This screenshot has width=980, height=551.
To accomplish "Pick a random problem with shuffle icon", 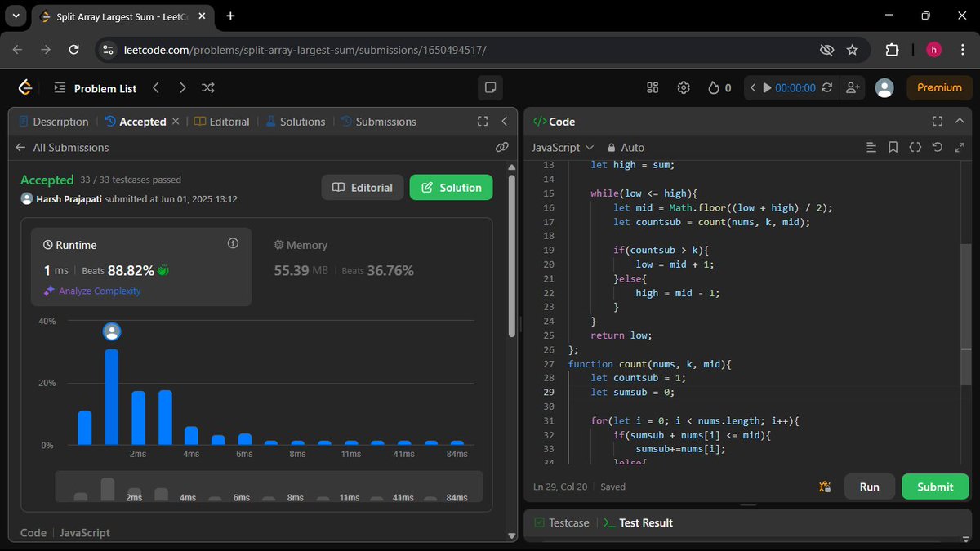I will click(208, 87).
